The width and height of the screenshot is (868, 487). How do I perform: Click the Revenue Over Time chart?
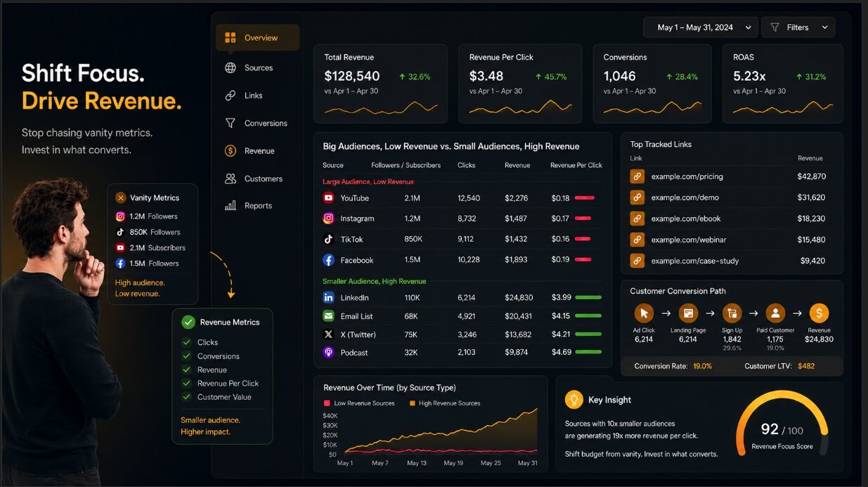pyautogui.click(x=430, y=424)
